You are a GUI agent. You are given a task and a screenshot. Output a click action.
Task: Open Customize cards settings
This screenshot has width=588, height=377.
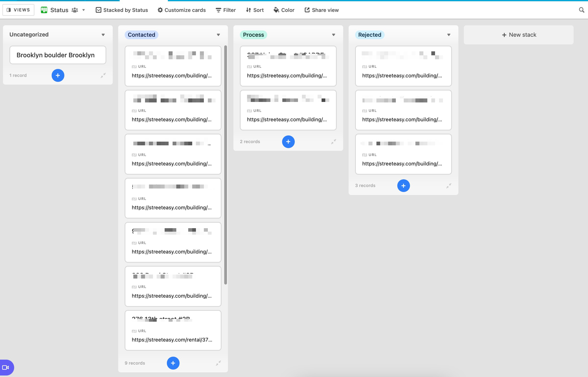(x=182, y=10)
